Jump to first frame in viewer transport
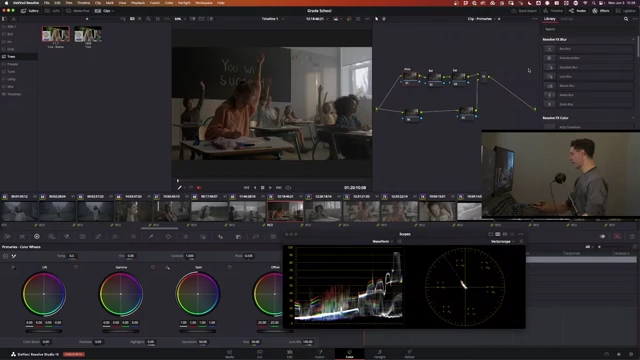The width and height of the screenshot is (640, 360). (246, 188)
